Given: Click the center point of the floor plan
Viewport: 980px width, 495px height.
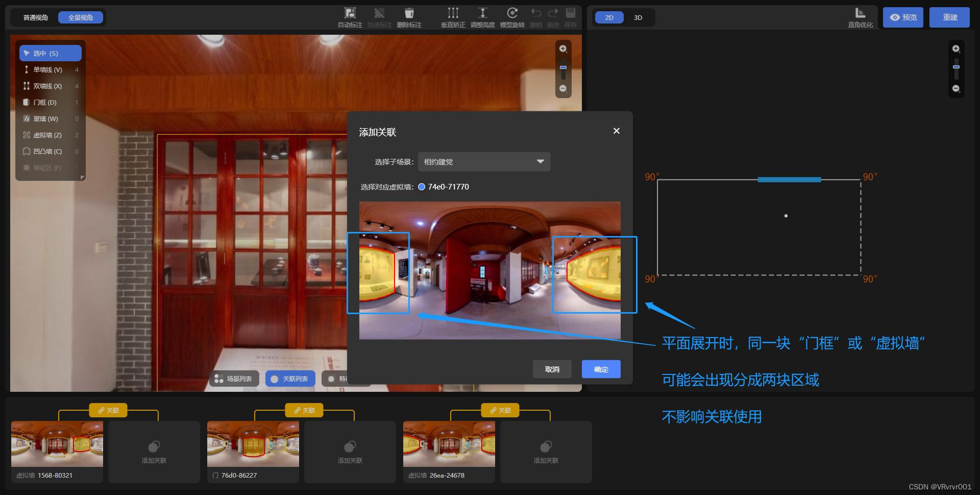Looking at the screenshot, I should 786,216.
